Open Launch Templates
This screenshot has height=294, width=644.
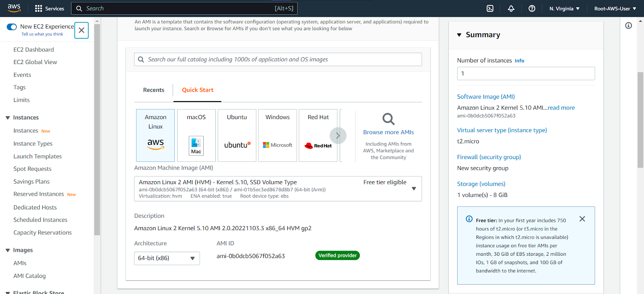click(37, 156)
